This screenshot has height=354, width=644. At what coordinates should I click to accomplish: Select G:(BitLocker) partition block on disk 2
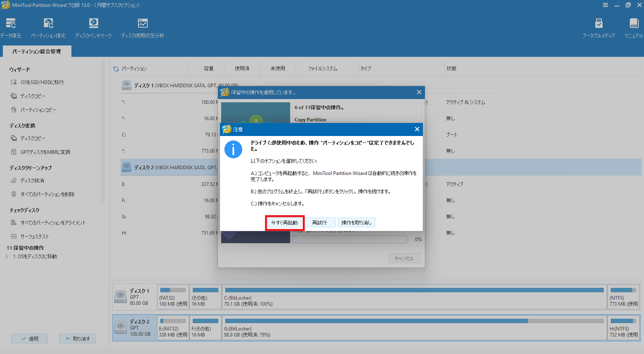(414, 328)
